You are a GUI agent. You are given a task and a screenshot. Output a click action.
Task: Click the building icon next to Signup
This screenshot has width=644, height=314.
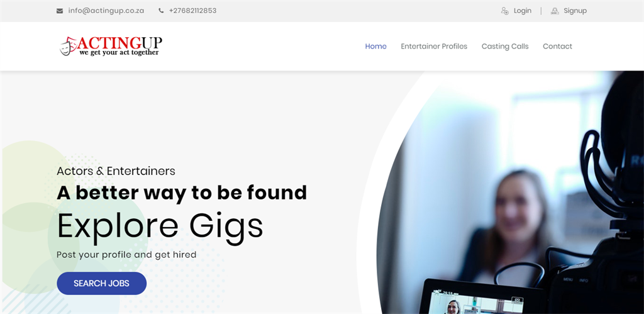tap(555, 11)
